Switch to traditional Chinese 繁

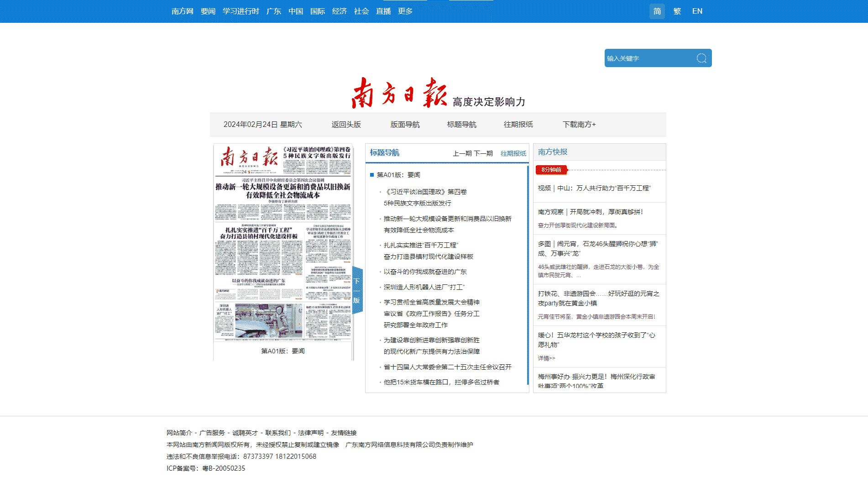(x=677, y=11)
